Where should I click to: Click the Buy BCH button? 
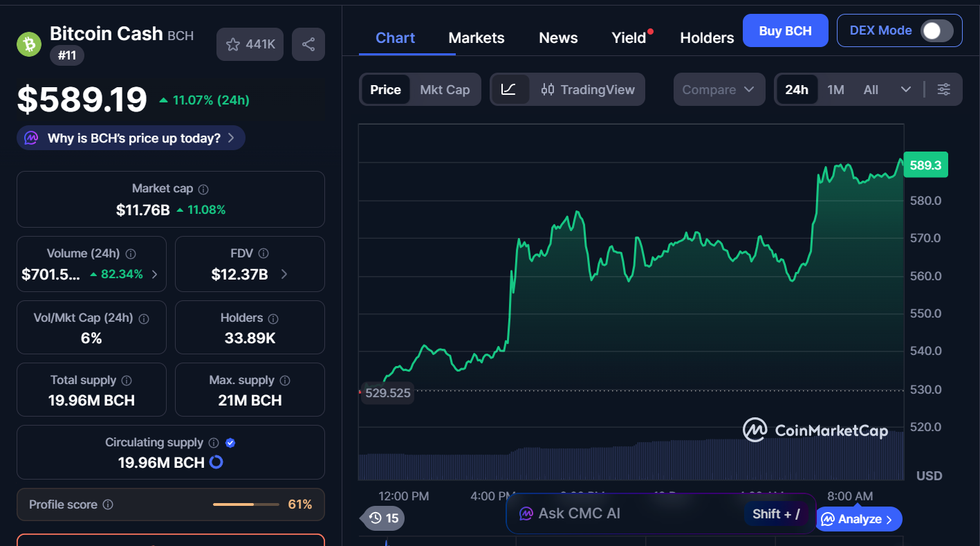785,30
